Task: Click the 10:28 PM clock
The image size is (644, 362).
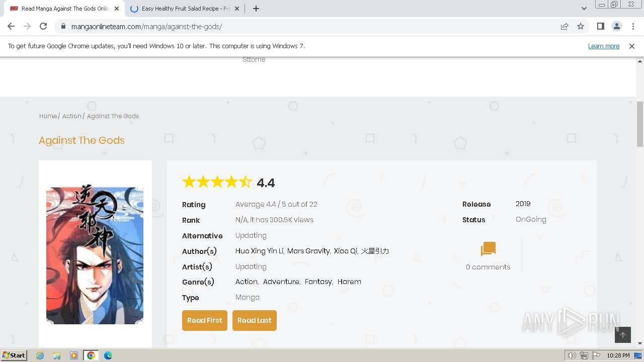Action: [618, 355]
